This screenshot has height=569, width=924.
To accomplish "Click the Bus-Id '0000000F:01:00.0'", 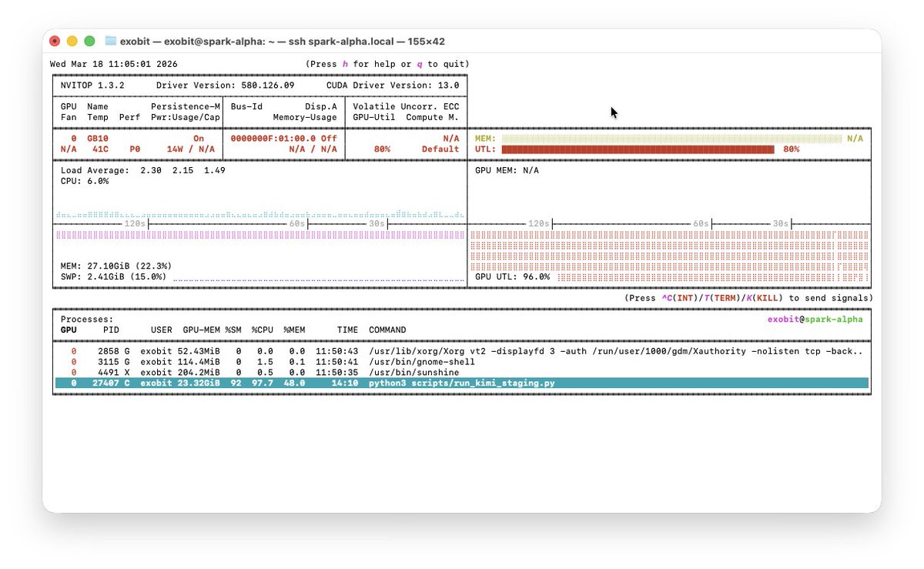I will pyautogui.click(x=273, y=139).
